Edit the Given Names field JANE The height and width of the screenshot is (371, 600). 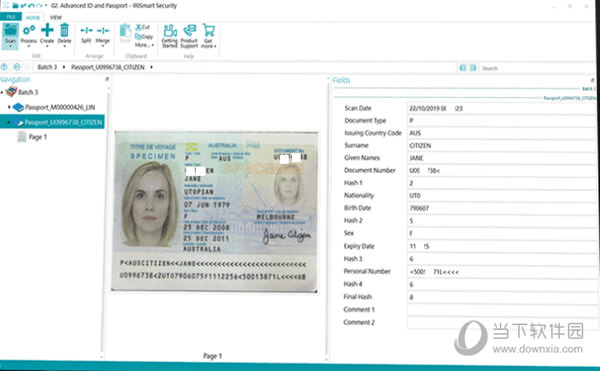pos(501,158)
